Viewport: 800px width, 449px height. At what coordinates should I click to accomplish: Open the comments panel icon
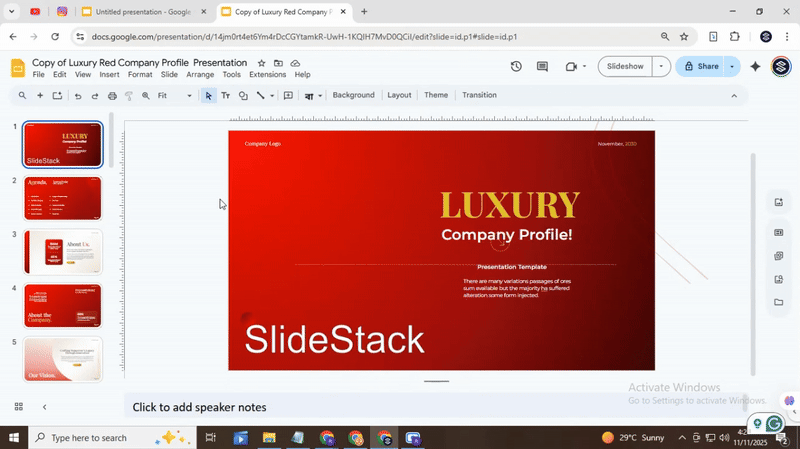(542, 67)
